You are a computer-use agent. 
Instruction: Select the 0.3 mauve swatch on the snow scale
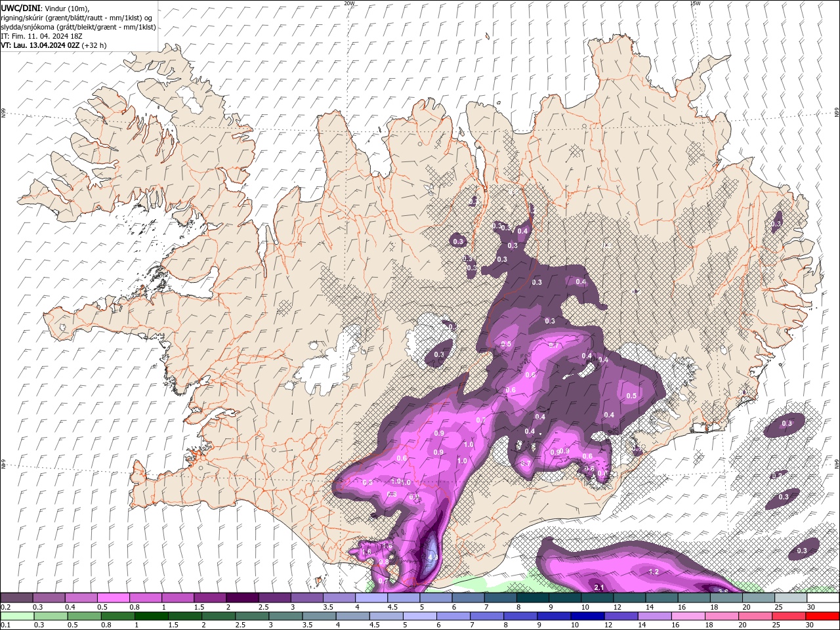click(x=49, y=598)
